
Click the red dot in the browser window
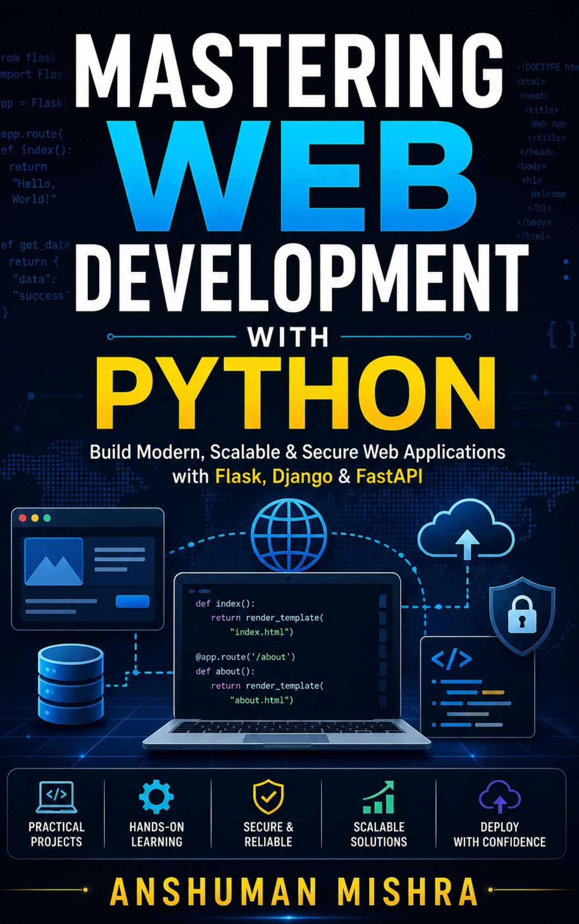click(x=23, y=518)
